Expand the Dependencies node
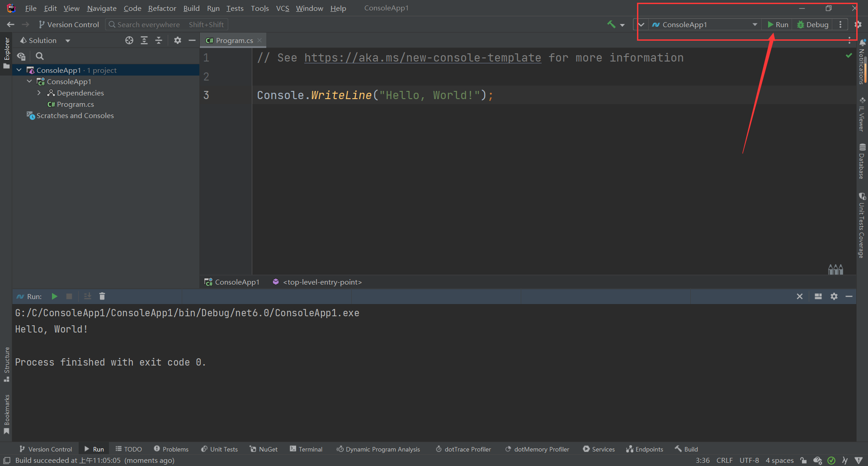Viewport: 868px width, 466px height. click(x=39, y=93)
